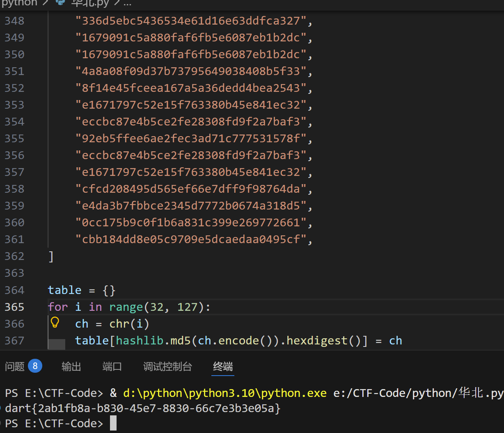Click the problems count badge 8
This screenshot has width=504, height=433.
point(35,366)
